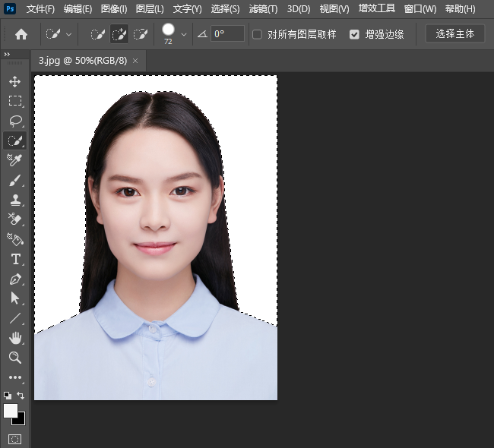Click the 选择主体 button

454,34
